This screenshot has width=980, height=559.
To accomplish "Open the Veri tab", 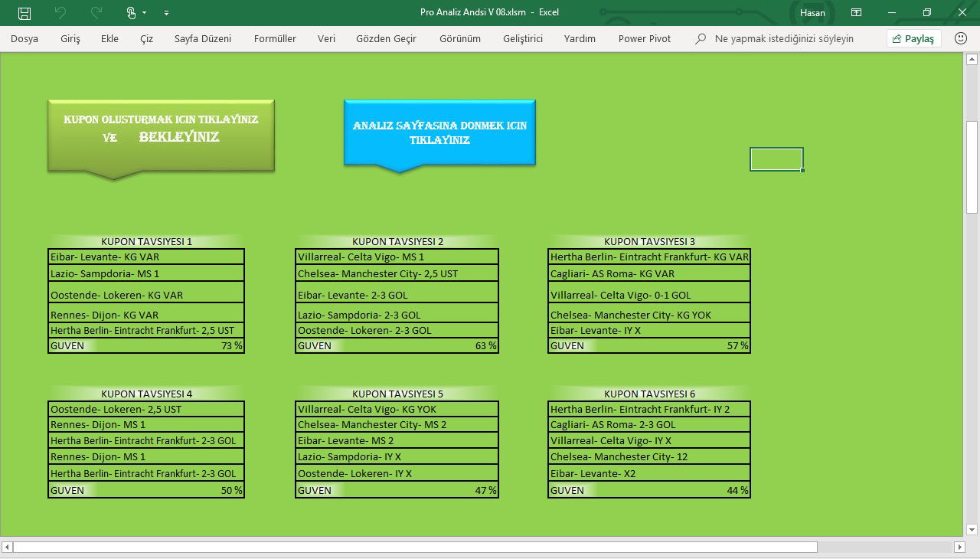I will pos(326,38).
